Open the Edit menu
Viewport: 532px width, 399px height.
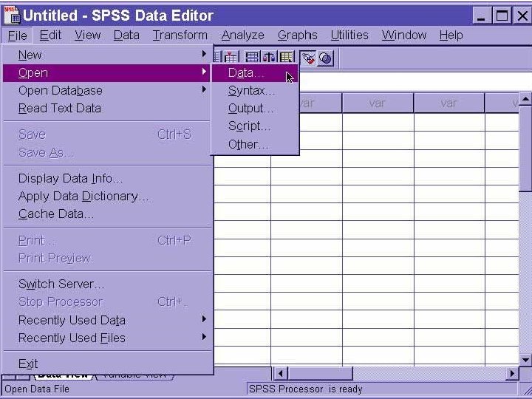tap(50, 35)
